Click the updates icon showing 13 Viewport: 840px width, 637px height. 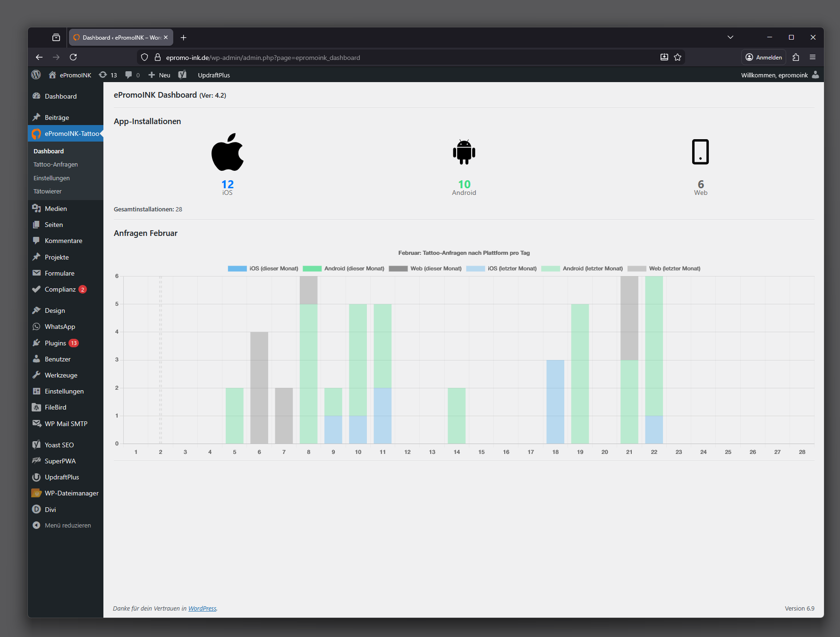coord(108,75)
